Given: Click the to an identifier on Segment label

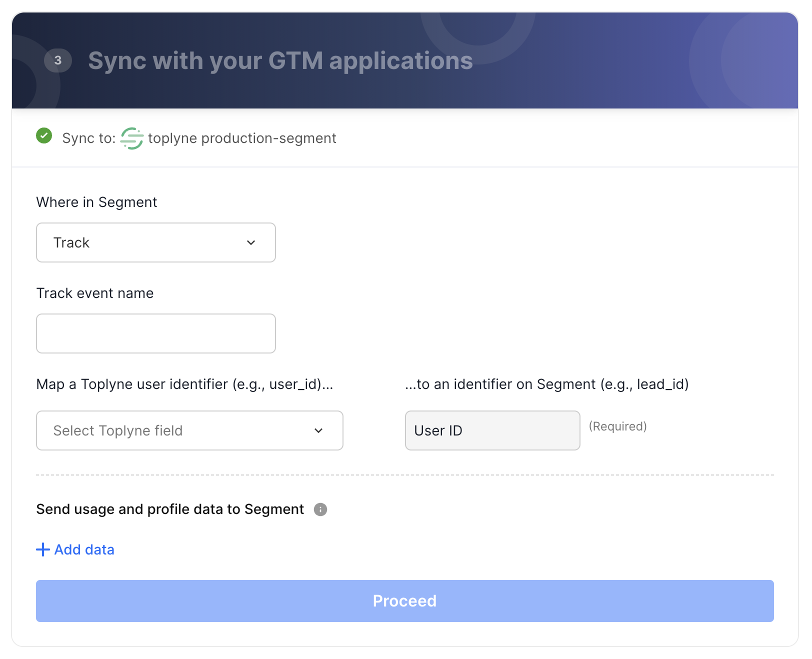Looking at the screenshot, I should [547, 384].
